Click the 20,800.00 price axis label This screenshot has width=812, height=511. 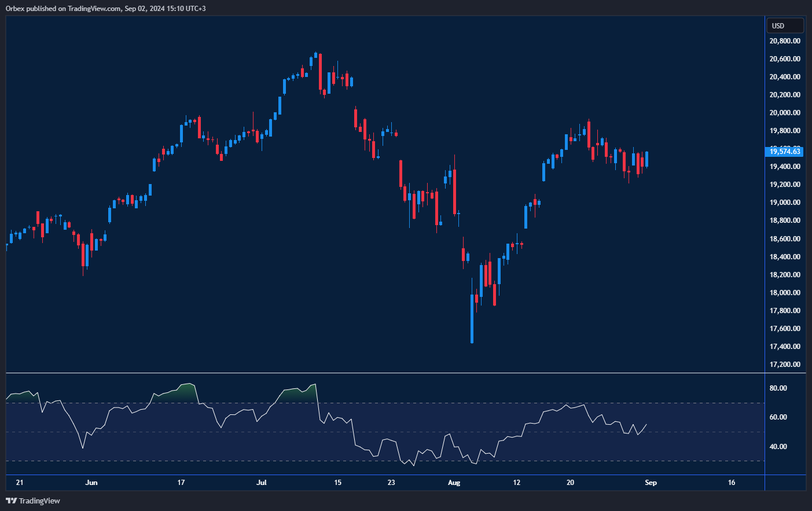tap(785, 41)
